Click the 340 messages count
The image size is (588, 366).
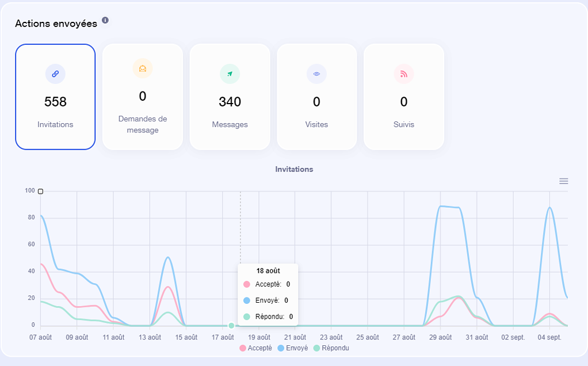tap(230, 102)
